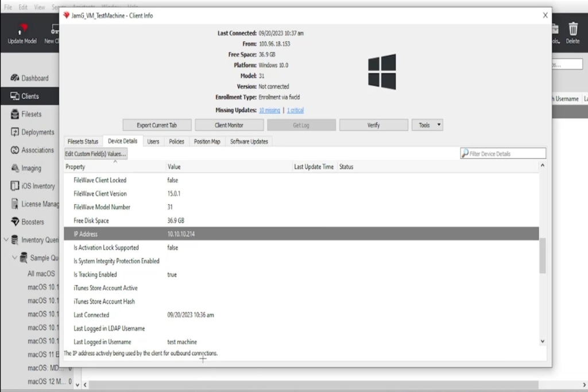Click into the Filter Device Details field
The image size is (588, 392).
[x=503, y=153]
